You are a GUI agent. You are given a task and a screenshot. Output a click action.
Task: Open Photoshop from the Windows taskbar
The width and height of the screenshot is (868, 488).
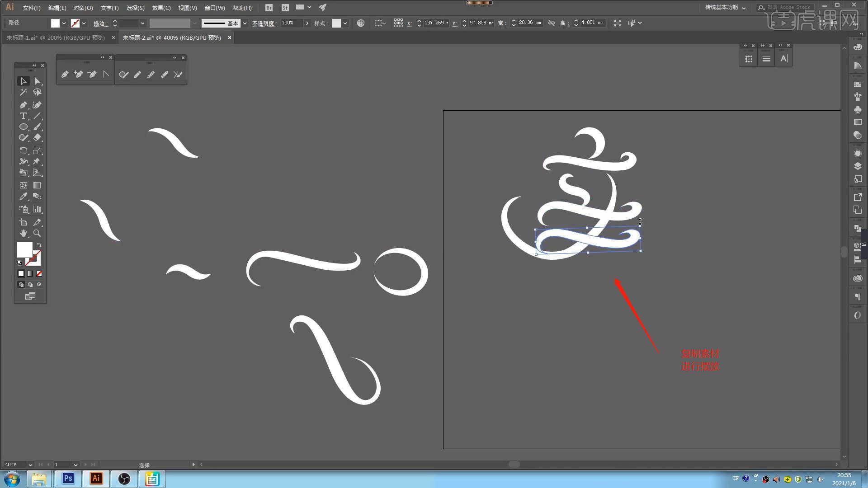point(68,479)
